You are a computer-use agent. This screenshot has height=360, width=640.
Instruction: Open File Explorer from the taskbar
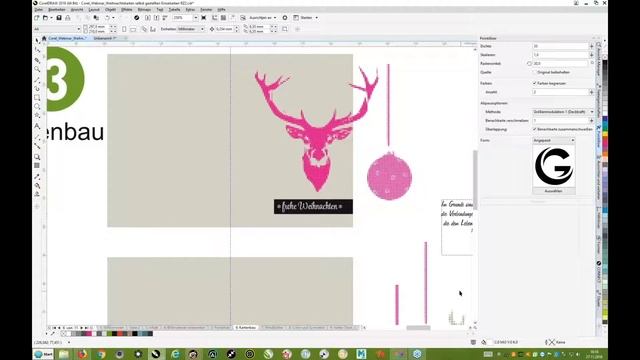pos(64,354)
